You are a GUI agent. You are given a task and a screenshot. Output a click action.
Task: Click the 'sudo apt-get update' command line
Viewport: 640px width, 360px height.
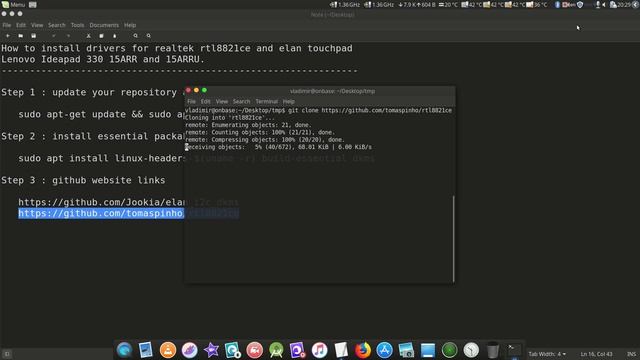coord(101,114)
